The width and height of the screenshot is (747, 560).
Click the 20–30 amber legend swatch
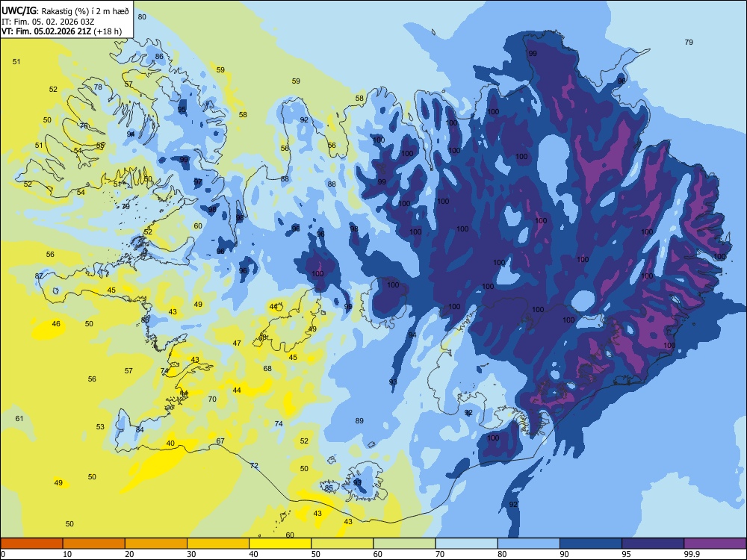click(156, 544)
